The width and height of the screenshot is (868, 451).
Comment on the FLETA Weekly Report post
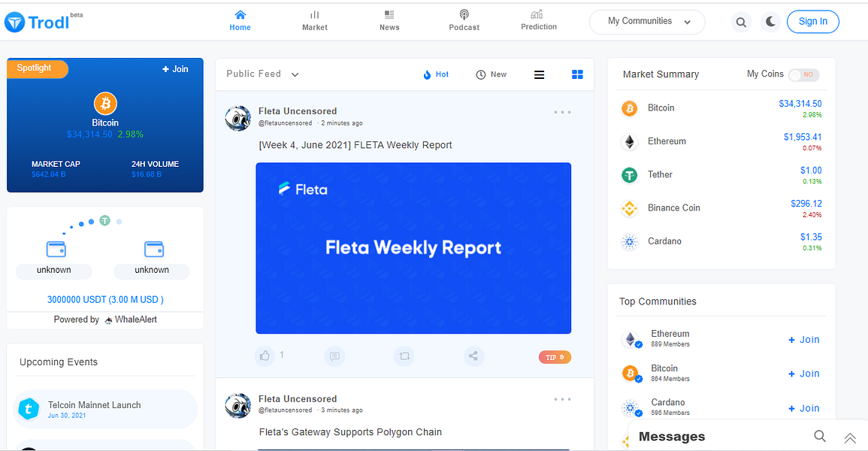334,356
